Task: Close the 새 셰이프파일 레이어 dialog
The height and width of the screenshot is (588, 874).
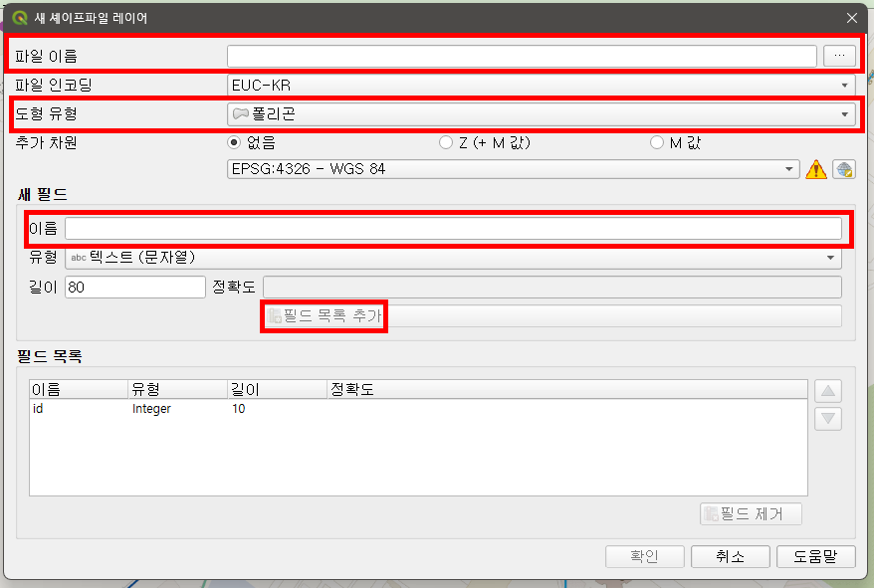Action: [852, 18]
